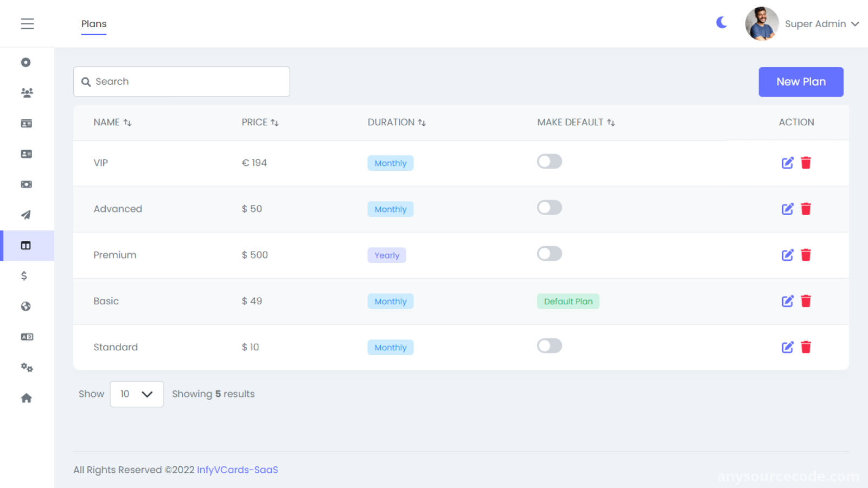Delete the Basic plan
Screen dimensions: 868x488
806,301
